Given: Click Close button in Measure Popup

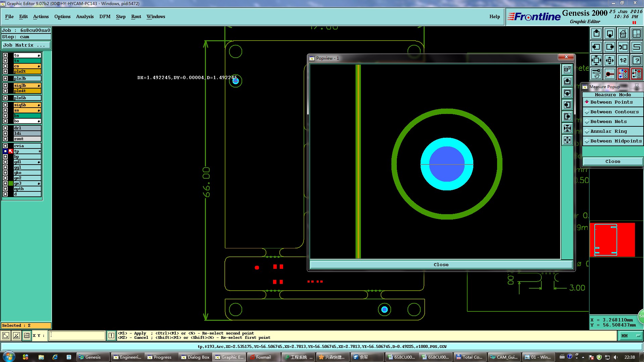Looking at the screenshot, I should coord(612,162).
